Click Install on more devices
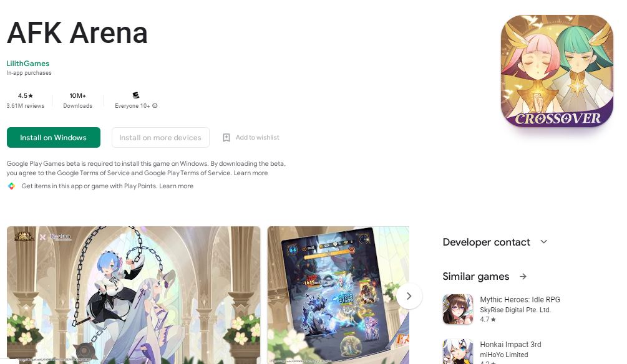Viewport: 627px width, 364px height. (x=160, y=138)
